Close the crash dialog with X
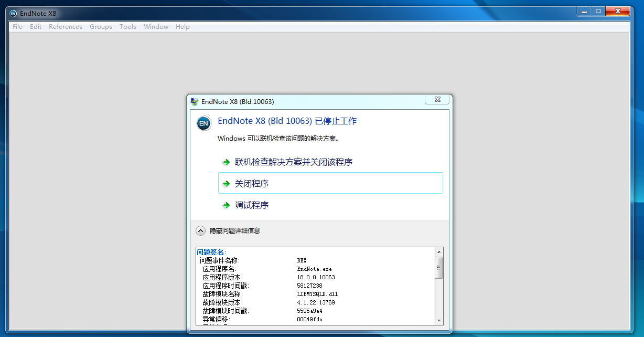 [437, 99]
